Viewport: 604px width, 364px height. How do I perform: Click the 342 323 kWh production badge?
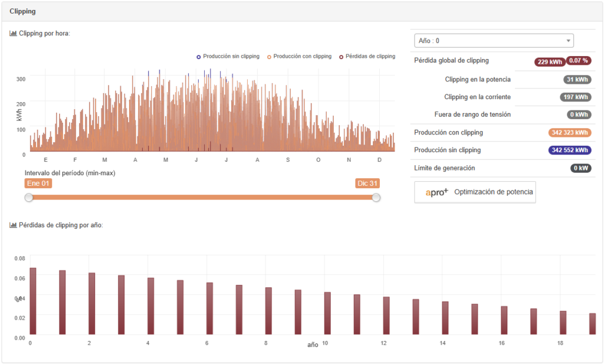(570, 133)
